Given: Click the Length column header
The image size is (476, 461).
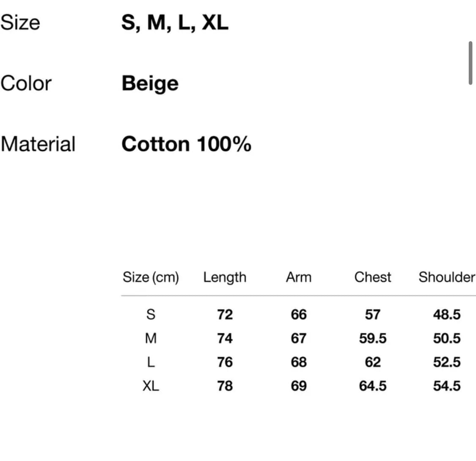Looking at the screenshot, I should (225, 277).
